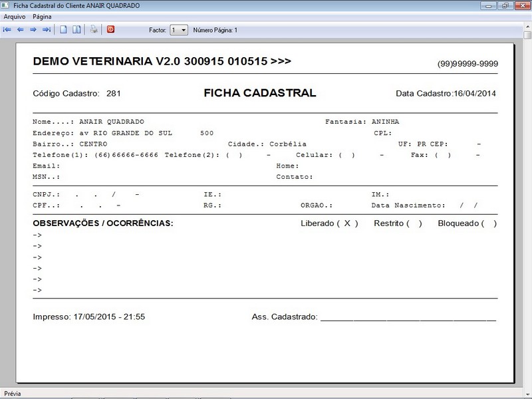Click the phone '(99)99999-9999' text
532x399 pixels.
(x=467, y=64)
